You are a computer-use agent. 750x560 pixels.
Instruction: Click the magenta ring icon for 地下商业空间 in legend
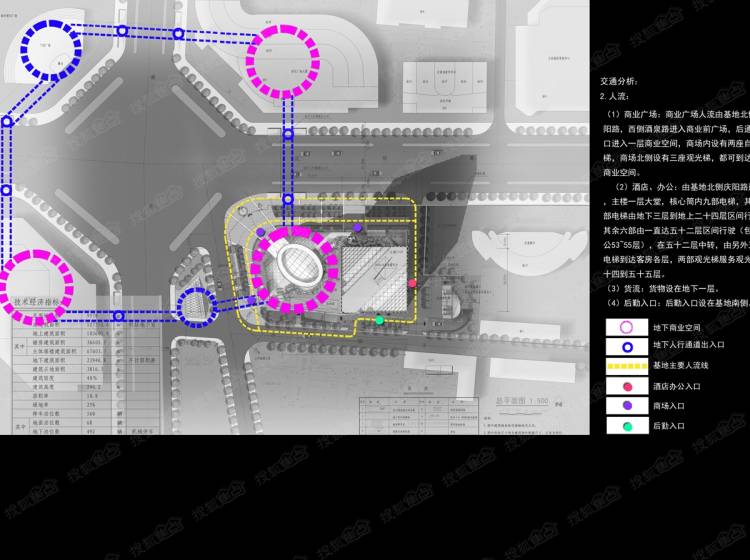tap(626, 327)
